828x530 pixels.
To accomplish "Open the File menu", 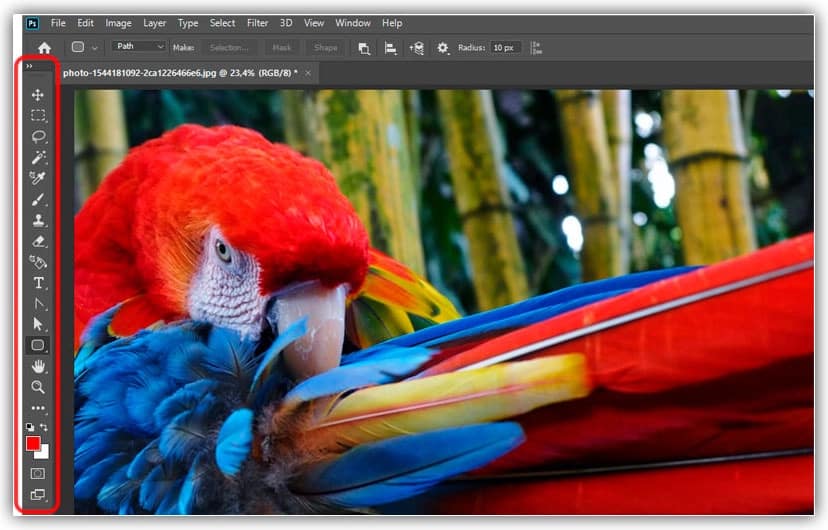I will [x=58, y=23].
